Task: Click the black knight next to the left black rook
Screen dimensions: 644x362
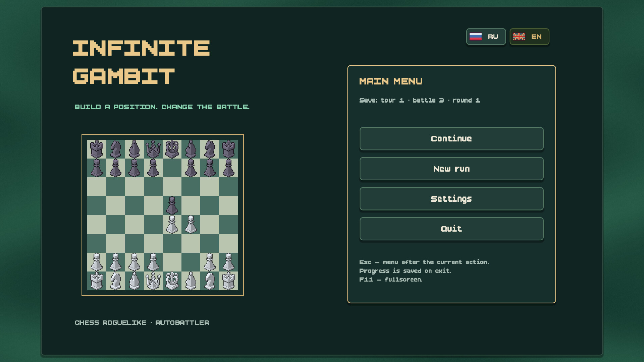Action: click(x=115, y=149)
